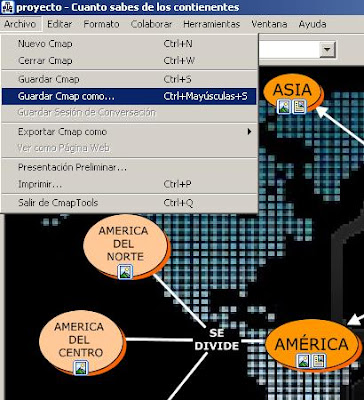Open Presentación Preliminar... entry
Image resolution: width=364 pixels, height=400 pixels.
coord(129,167)
